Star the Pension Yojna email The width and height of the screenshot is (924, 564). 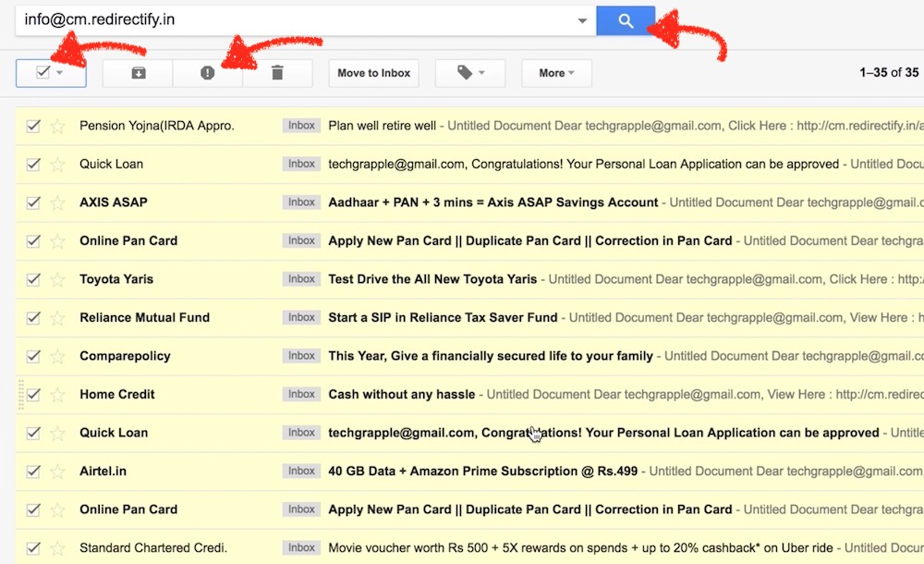[x=57, y=126]
